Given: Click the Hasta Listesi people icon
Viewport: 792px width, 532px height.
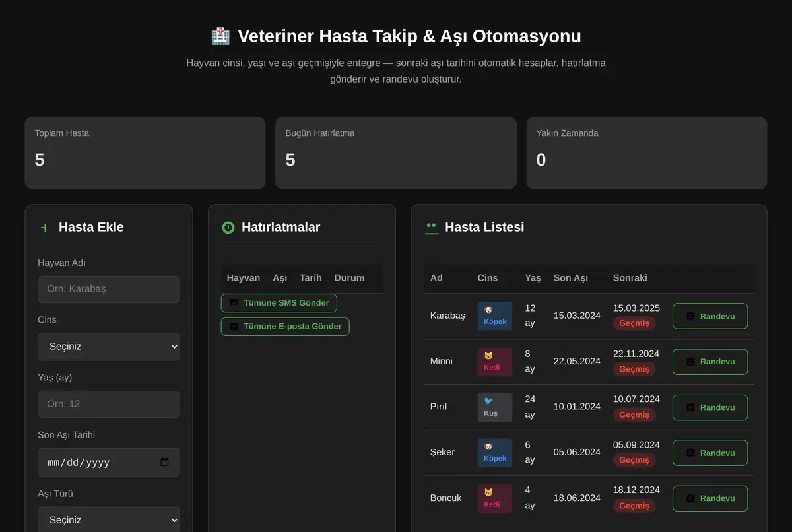Looking at the screenshot, I should [x=432, y=228].
